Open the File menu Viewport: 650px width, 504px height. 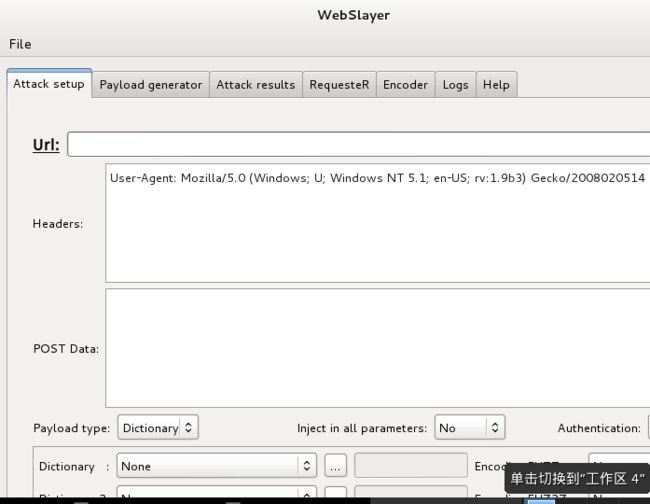pyautogui.click(x=20, y=44)
